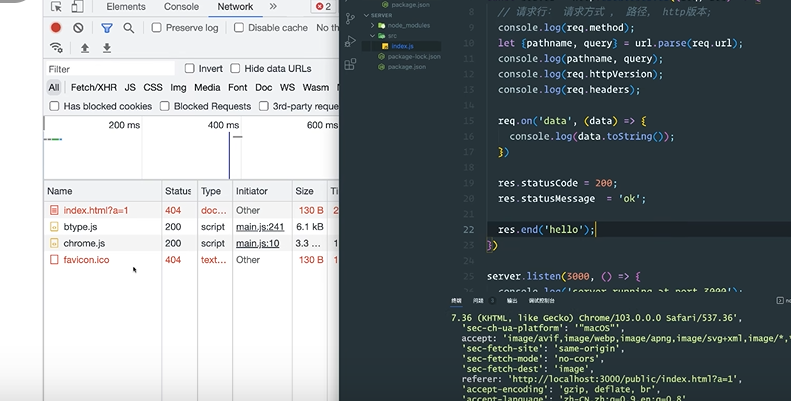Filter requests by Fetch/XHR

94,87
